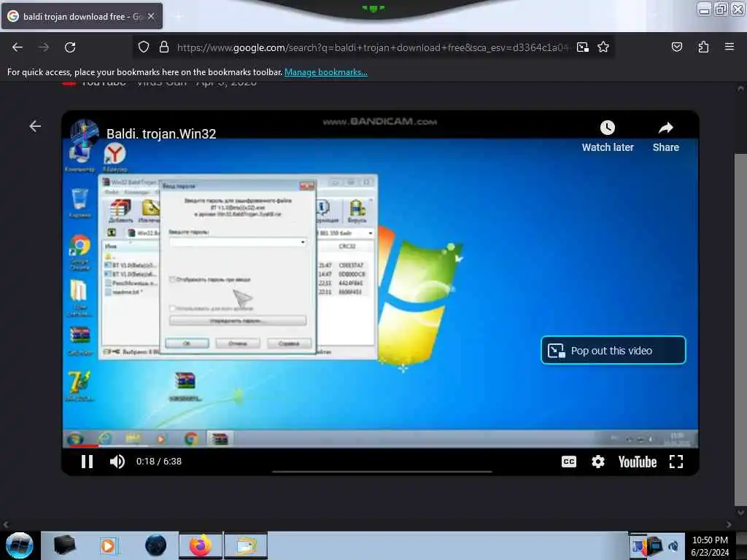Open the tracking protection shield icon
Image resolution: width=747 pixels, height=560 pixels.
click(144, 47)
